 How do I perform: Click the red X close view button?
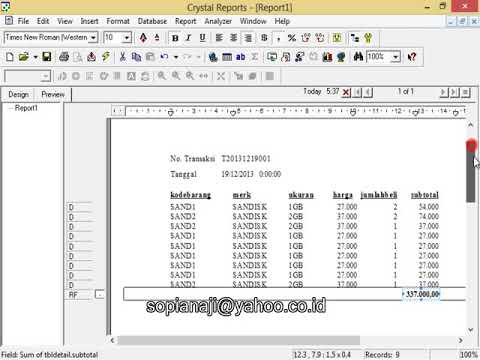pos(346,92)
